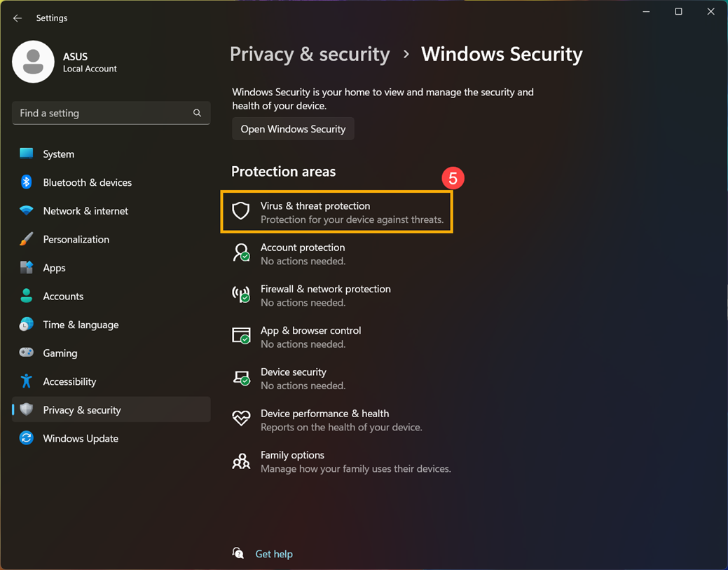Open Virus & threat protection
728x570 pixels.
(x=336, y=211)
